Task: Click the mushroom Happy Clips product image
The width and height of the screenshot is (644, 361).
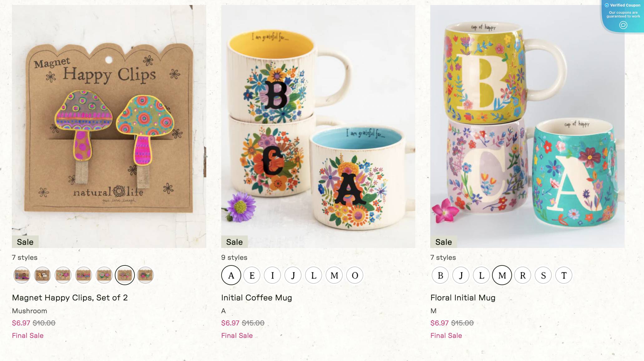Action: 109,126
